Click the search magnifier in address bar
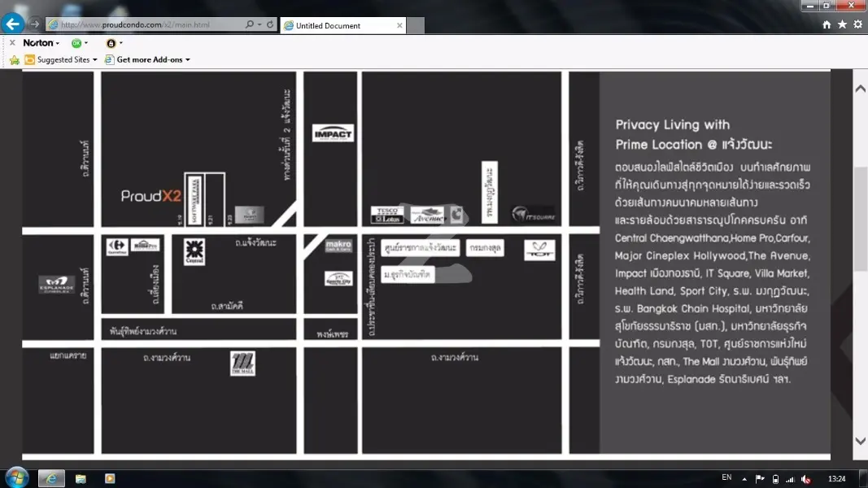Screen dimensions: 868x488 click(x=249, y=24)
